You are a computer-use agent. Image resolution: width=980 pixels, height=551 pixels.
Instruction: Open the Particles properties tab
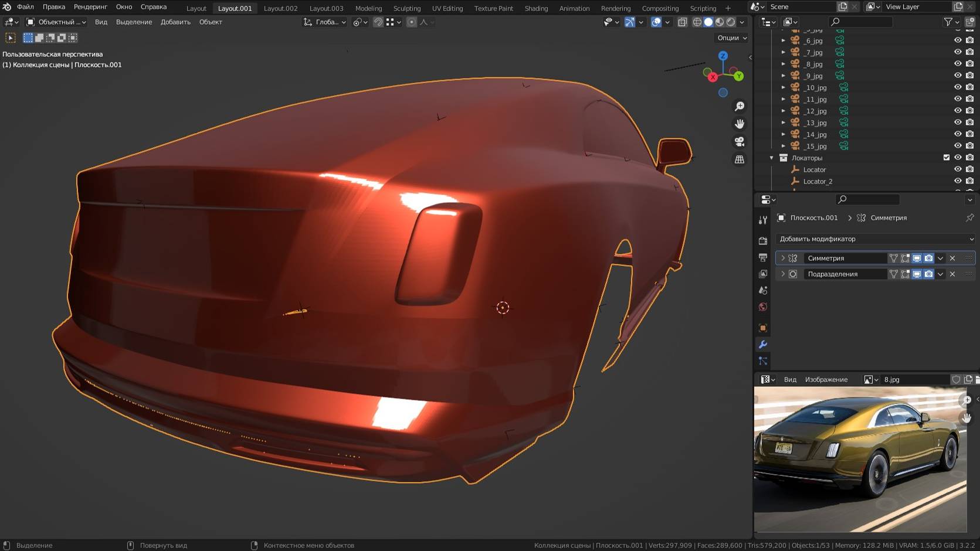tap(763, 360)
